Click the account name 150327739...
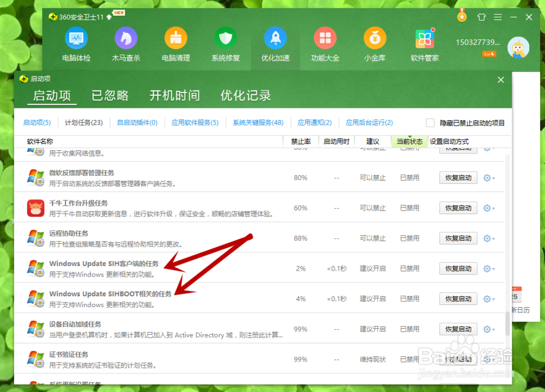Image resolution: width=545 pixels, height=392 pixels. pyautogui.click(x=477, y=42)
